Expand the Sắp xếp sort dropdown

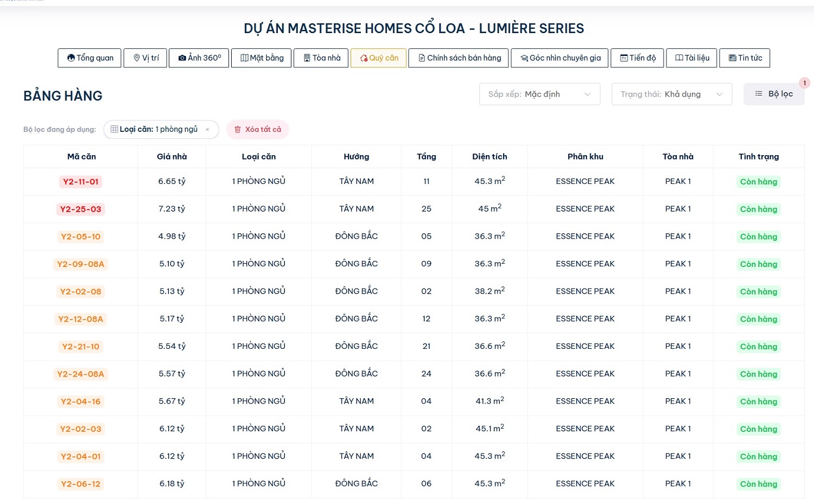point(539,94)
